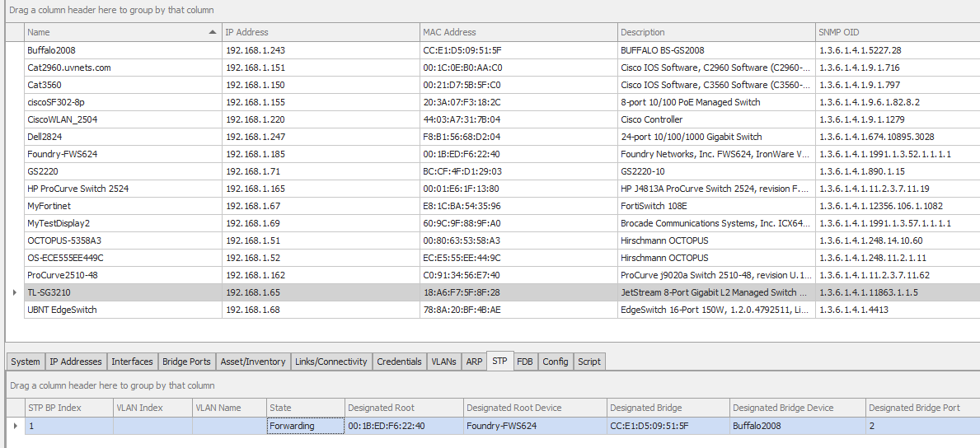Click the Designated Bridge Port header
The height and width of the screenshot is (448, 980).
pos(923,408)
